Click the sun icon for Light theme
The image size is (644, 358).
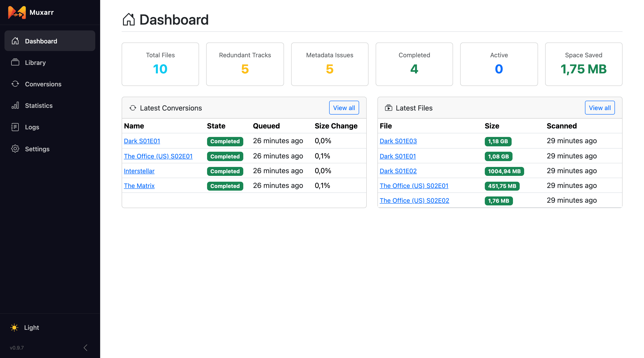click(x=15, y=327)
